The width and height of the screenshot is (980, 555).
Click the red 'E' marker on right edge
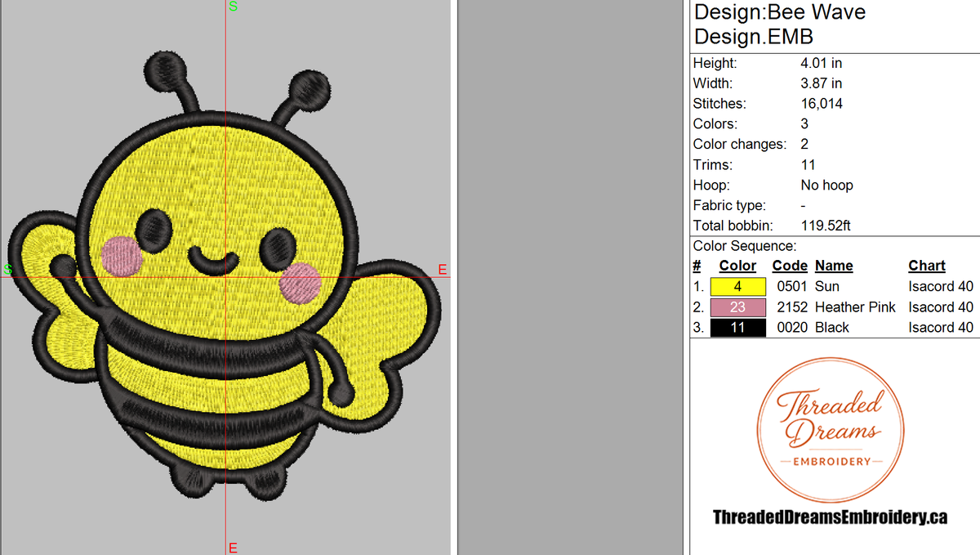coord(443,269)
